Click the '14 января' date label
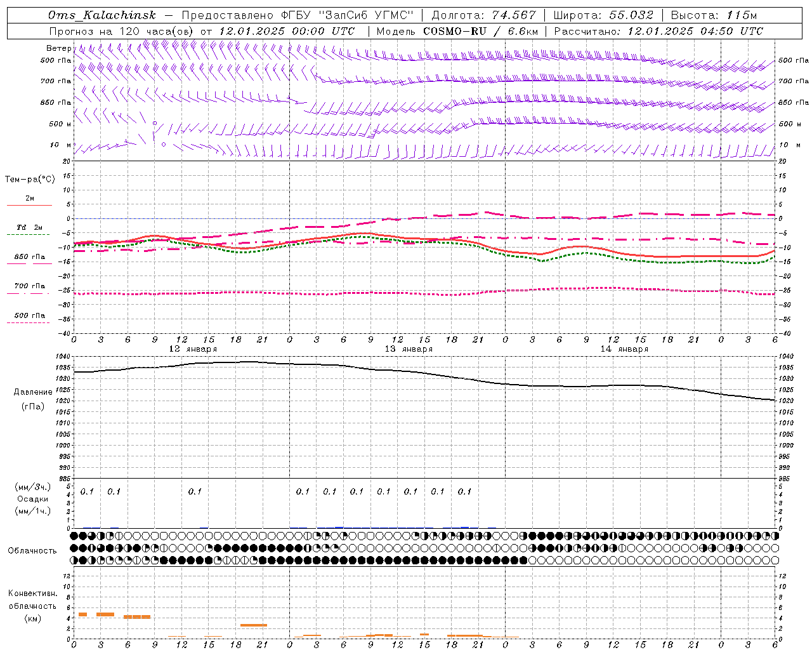 tap(624, 348)
